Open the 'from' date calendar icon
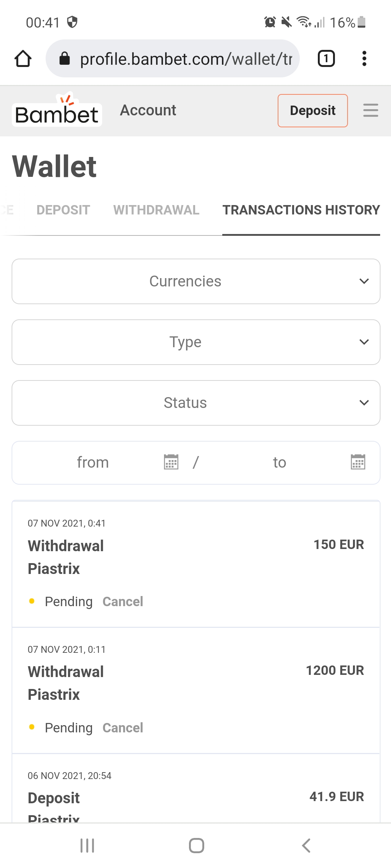Image resolution: width=391 pixels, height=868 pixels. (x=171, y=462)
